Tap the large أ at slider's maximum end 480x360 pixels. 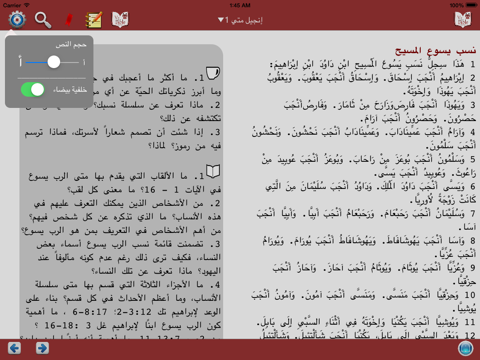click(x=20, y=62)
